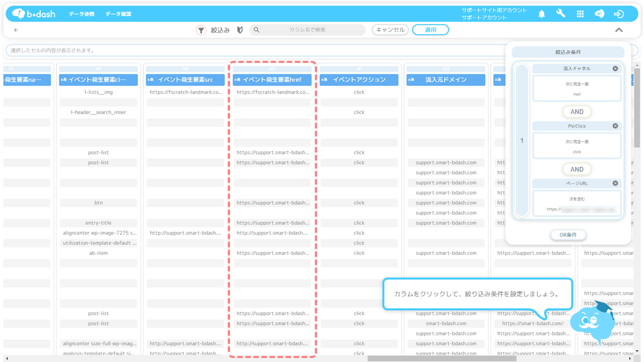This screenshot has height=362, width=644.
Task: Edit the PV/Click condition 'click'
Action: point(577,146)
